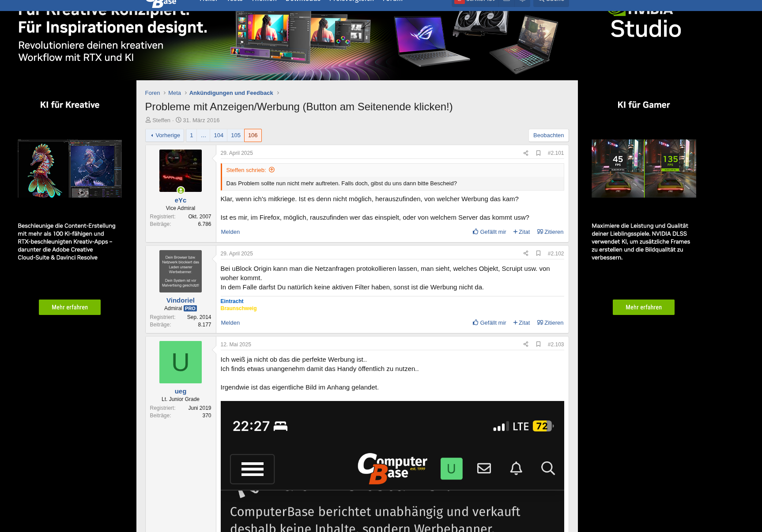Click left Mehr erfahren ad button
This screenshot has height=532, width=762.
70,307
